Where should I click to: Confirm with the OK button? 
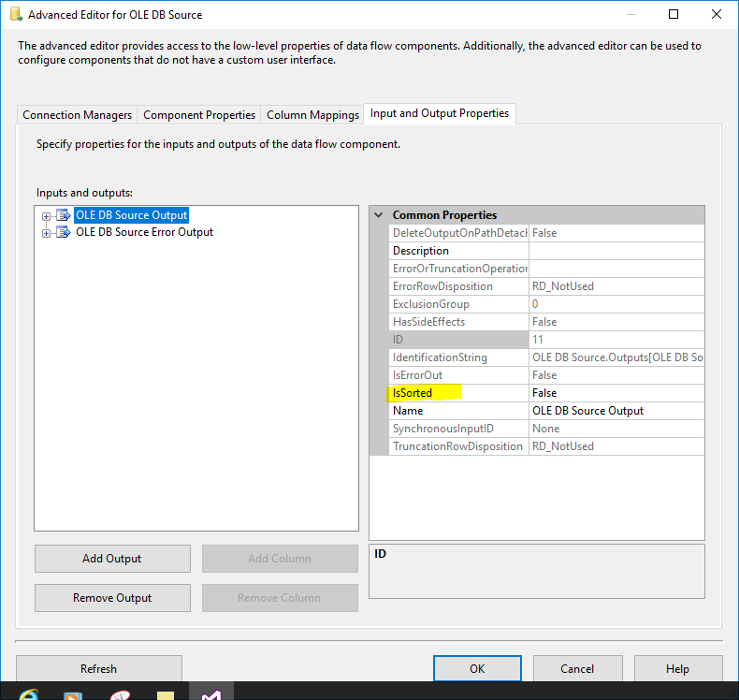[x=477, y=668]
